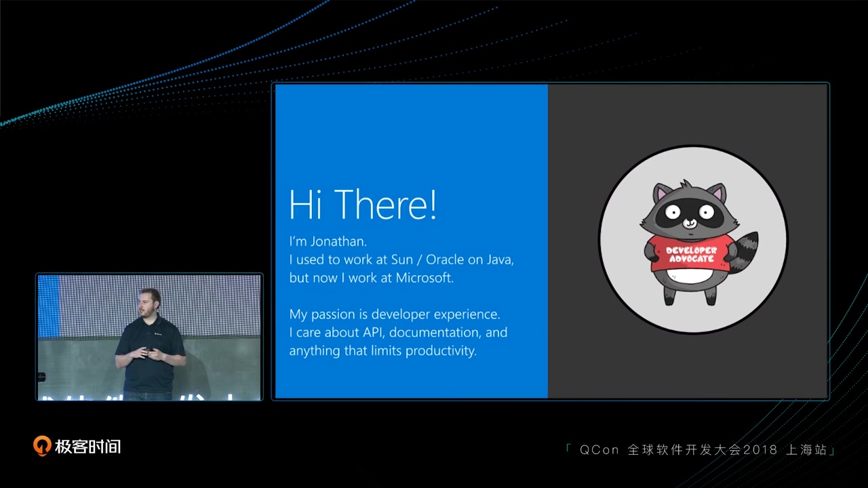Click the "QCon 全球软件开发大会2018 上海站" caption

point(701,450)
